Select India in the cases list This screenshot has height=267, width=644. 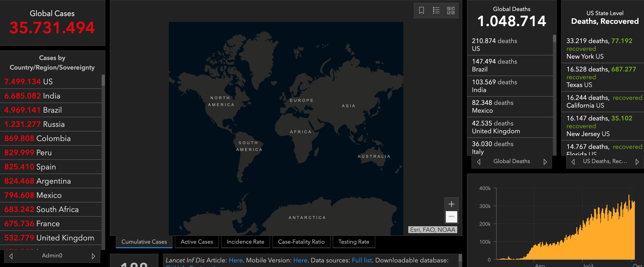[51, 96]
